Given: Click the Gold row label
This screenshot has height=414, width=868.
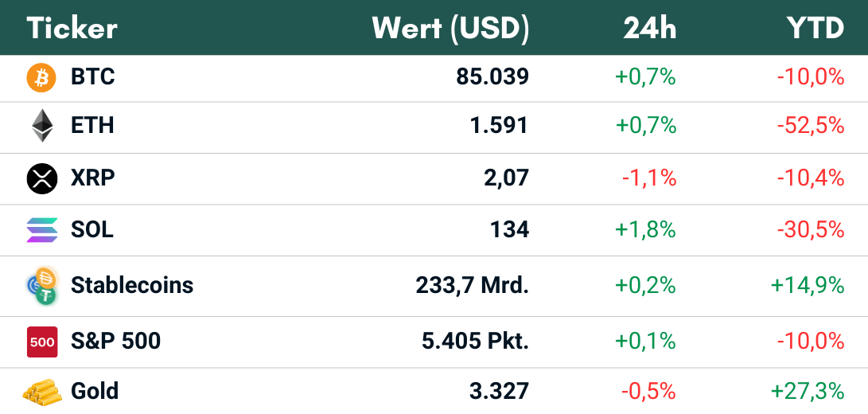Looking at the screenshot, I should [x=95, y=392].
